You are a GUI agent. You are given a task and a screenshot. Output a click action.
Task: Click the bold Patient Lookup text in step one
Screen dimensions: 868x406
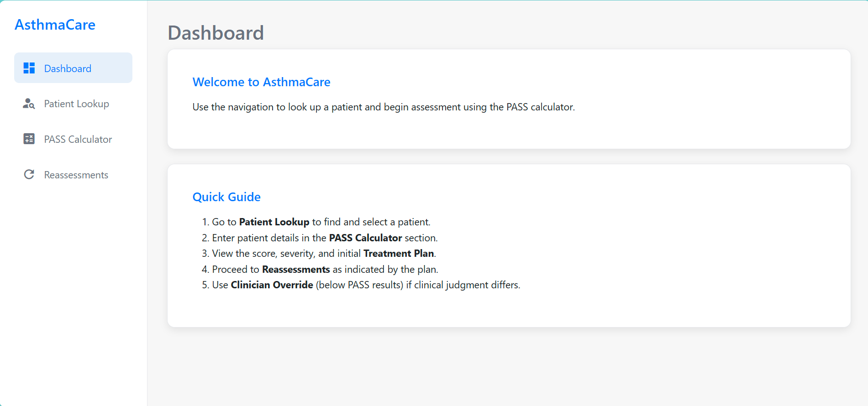pyautogui.click(x=274, y=222)
